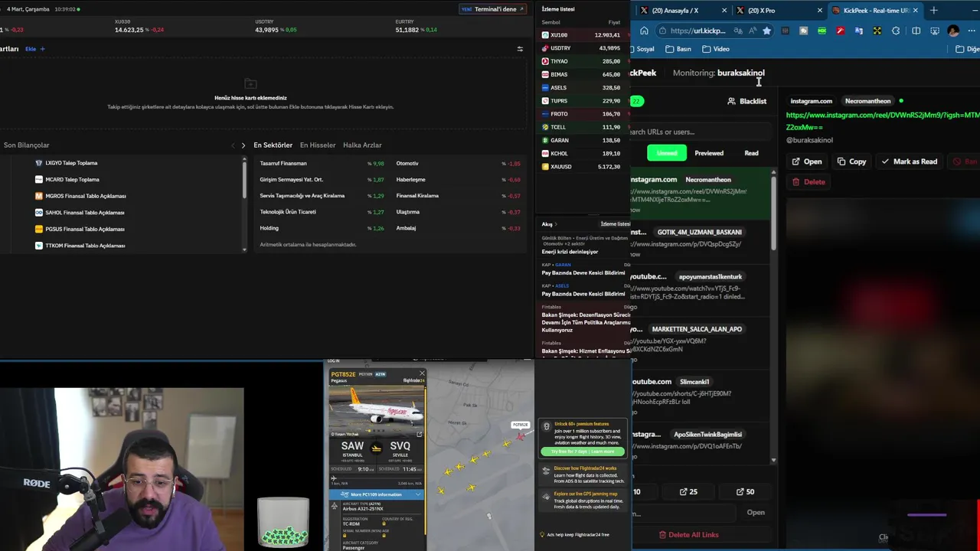Screen dimensions: 980x551
Task: Open the Video bookmarks folder
Action: [716, 49]
